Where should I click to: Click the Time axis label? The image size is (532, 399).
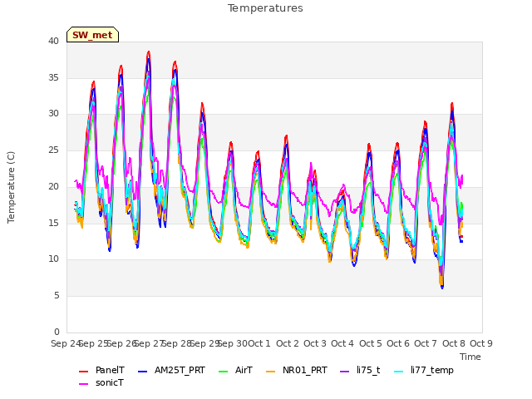tap(470, 357)
